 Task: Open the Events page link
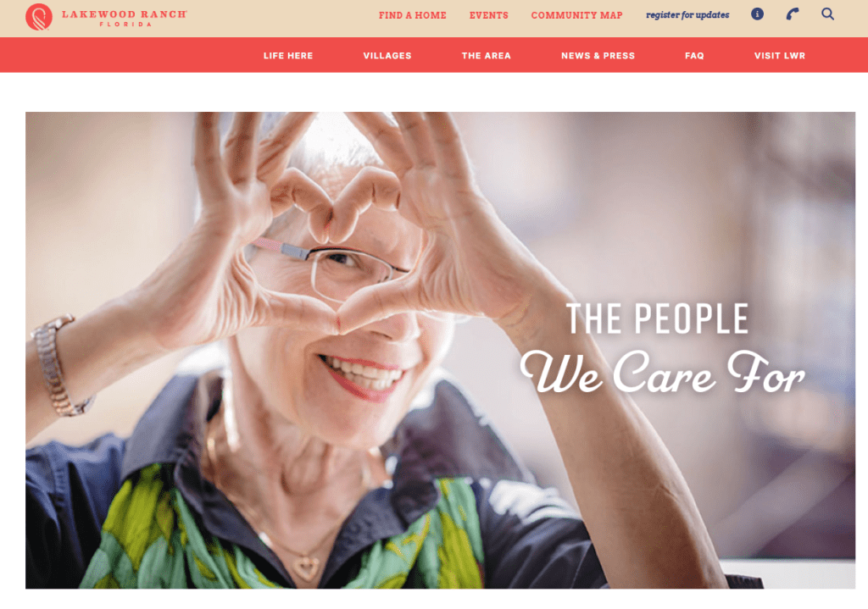pyautogui.click(x=489, y=15)
